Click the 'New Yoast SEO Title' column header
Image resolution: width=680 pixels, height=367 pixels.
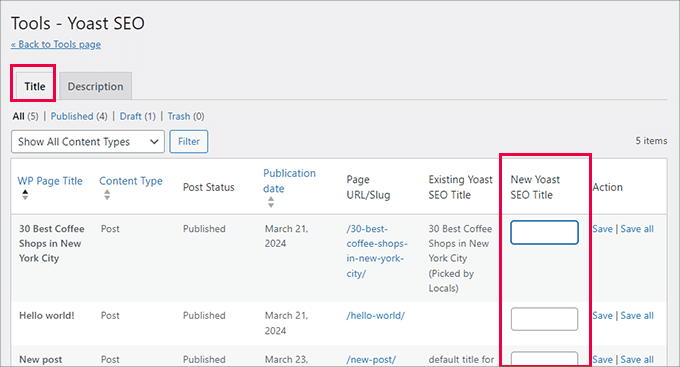coord(535,187)
